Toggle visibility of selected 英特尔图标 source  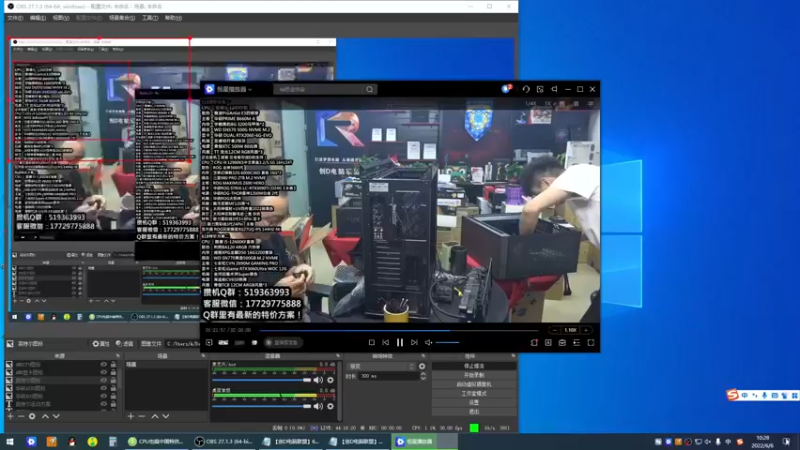104,380
